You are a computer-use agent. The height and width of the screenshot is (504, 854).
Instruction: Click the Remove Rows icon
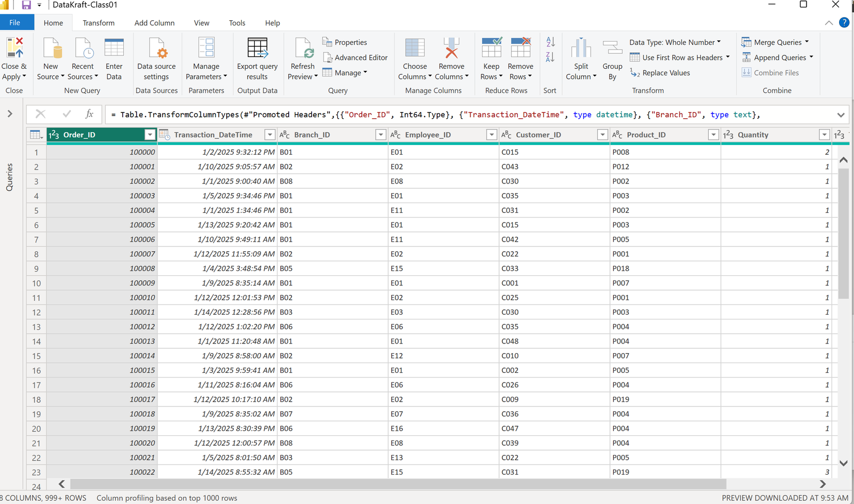(520, 47)
